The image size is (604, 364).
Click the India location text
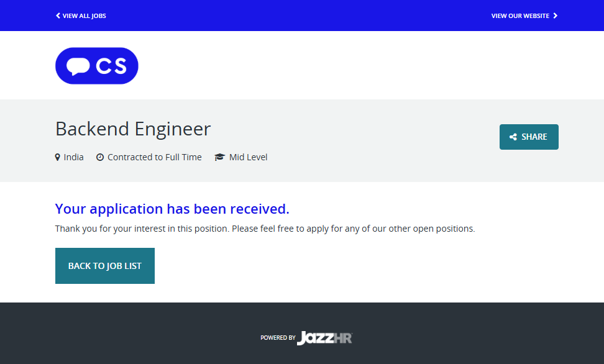(73, 157)
